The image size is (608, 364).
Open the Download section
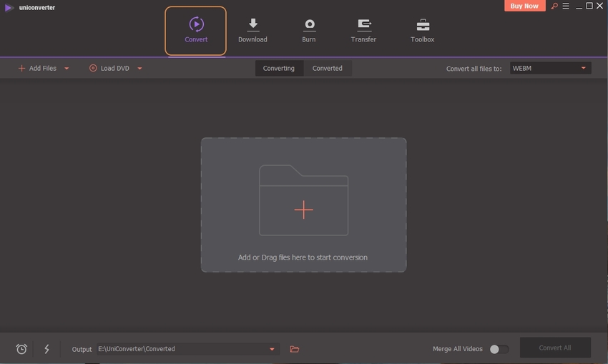click(x=252, y=31)
